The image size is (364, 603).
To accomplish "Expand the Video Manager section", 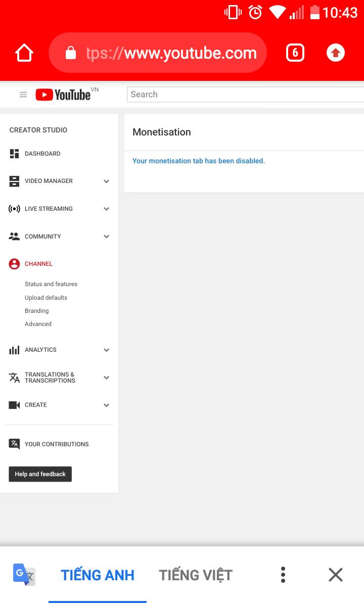I will tap(107, 181).
